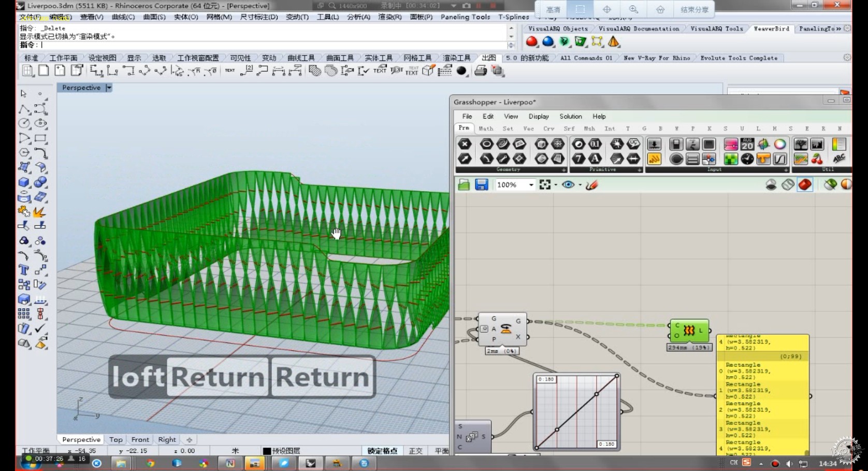This screenshot has height=471, width=868.
Task: Toggle Grasshopper preview selected only
Action: pos(830,184)
